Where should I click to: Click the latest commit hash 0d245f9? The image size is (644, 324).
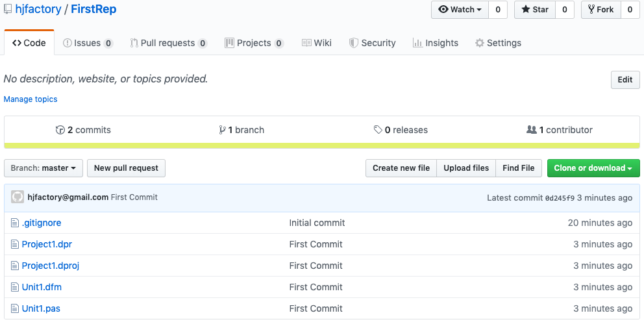(560, 198)
